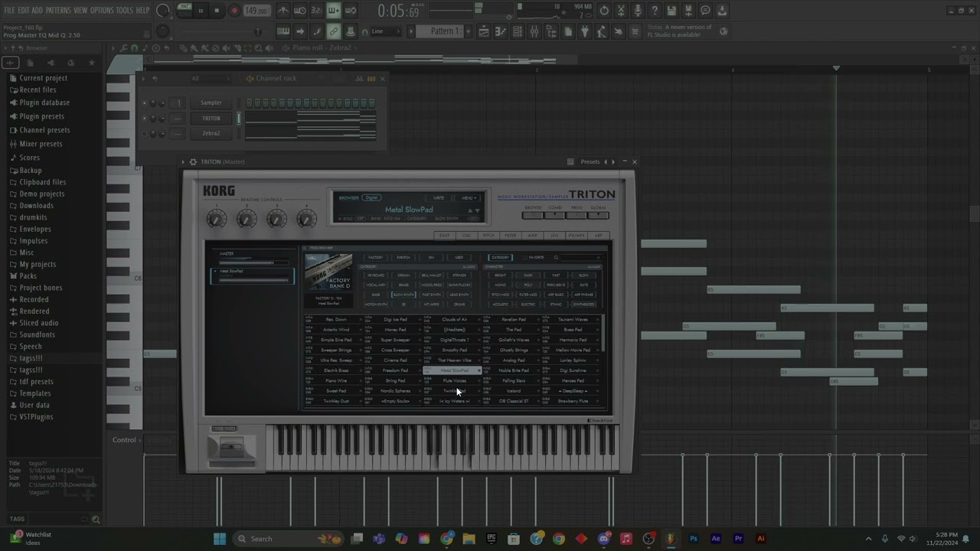Screen dimensions: 980x551
Task: Open FL Studio from the Windows taskbar
Action: [671, 539]
